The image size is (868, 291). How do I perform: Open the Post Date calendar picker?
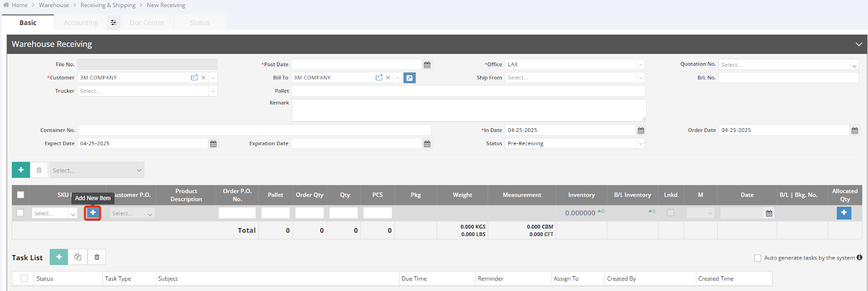pyautogui.click(x=427, y=65)
